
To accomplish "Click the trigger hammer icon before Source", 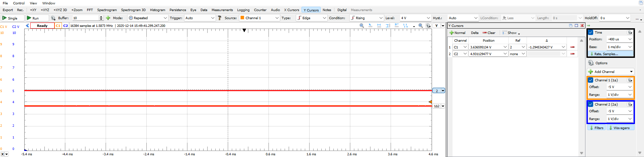I will pos(220,18).
